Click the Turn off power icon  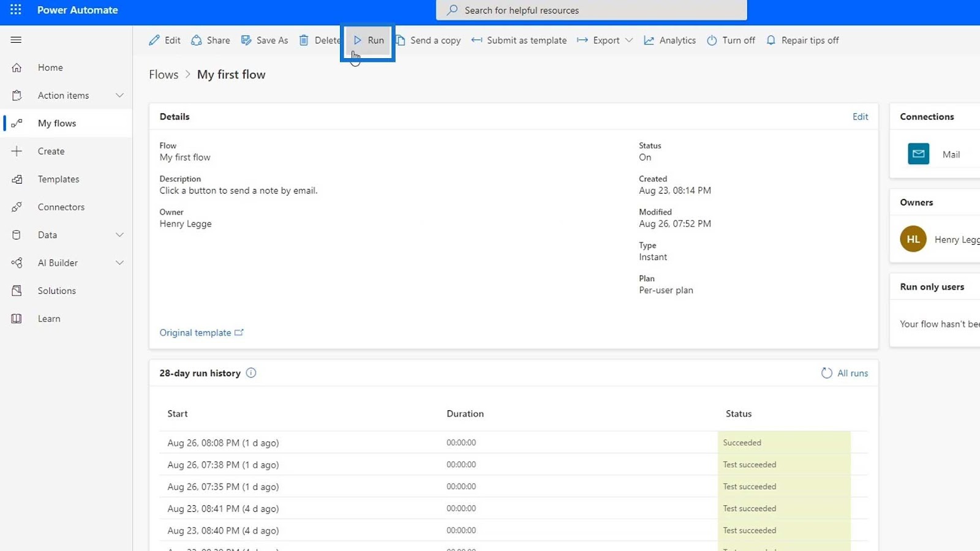[x=712, y=40]
